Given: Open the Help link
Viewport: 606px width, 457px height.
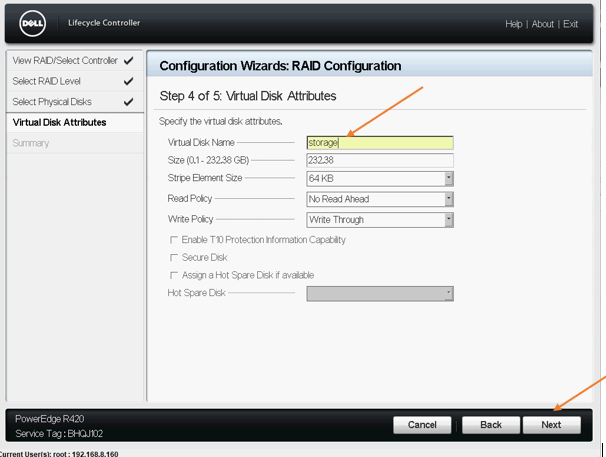Looking at the screenshot, I should pos(514,24).
